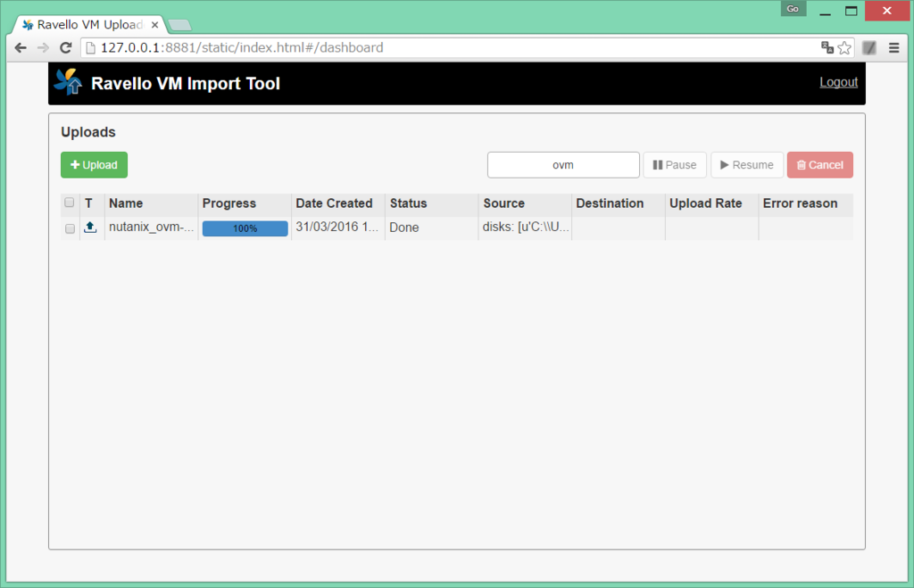914x588 pixels.
Task: Click the Ravello VM Import Tool title
Action: click(x=186, y=83)
